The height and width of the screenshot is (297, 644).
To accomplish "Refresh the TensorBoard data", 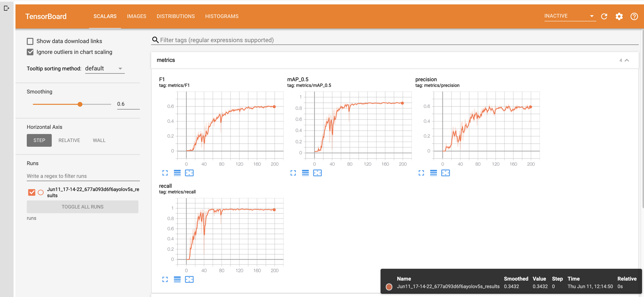I will tap(604, 16).
